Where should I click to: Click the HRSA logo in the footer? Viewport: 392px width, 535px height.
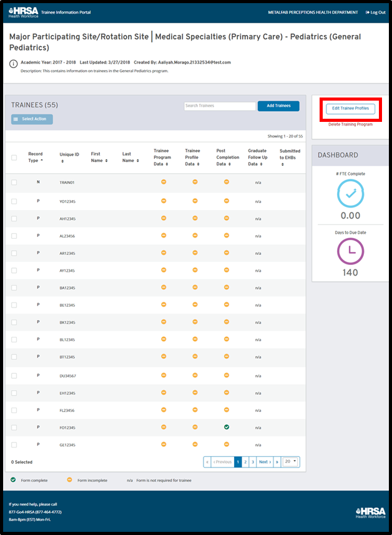pos(371,513)
